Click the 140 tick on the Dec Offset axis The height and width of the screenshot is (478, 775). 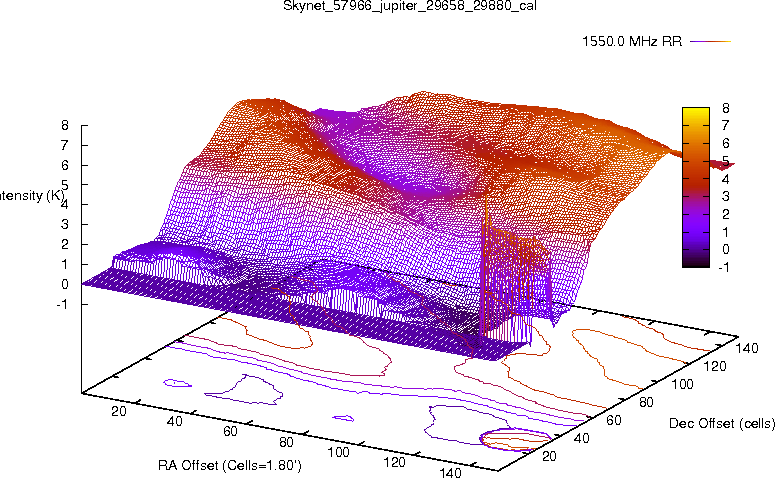pos(747,348)
